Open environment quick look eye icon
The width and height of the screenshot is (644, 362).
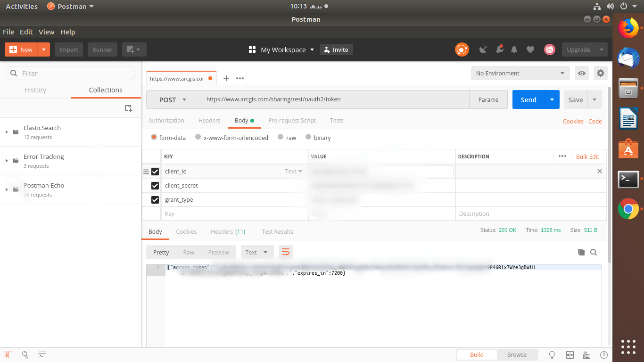coord(582,73)
